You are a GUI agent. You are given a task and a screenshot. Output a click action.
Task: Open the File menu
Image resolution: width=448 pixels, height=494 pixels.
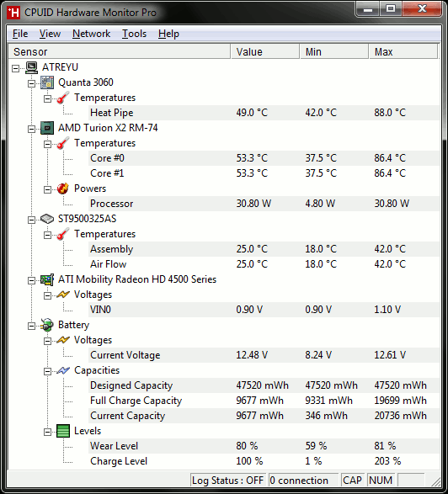point(20,34)
